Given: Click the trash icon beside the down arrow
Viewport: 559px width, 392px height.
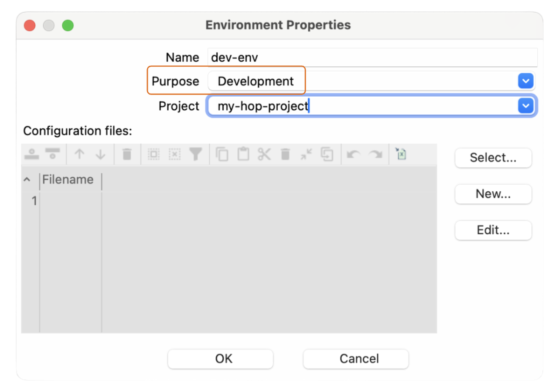Looking at the screenshot, I should 127,154.
